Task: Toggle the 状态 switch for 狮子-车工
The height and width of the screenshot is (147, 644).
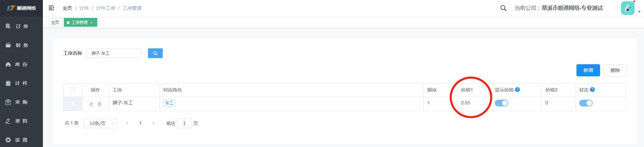Action: point(586,103)
